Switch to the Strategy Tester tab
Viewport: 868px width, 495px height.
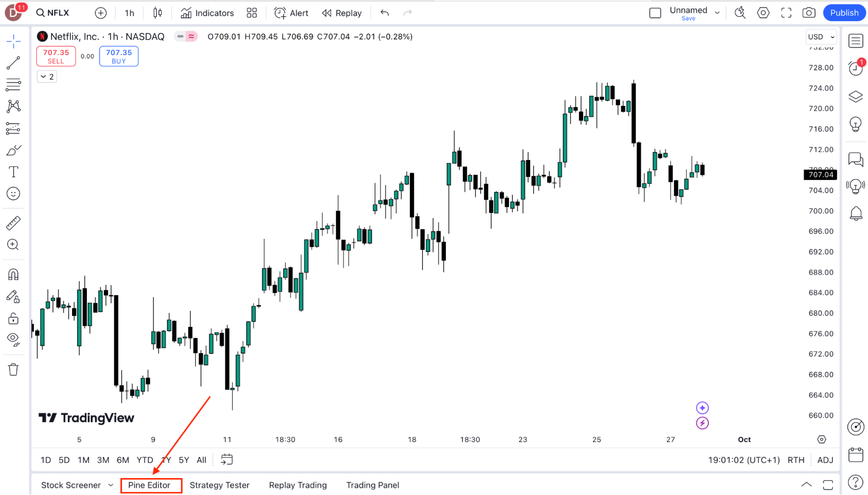(x=219, y=485)
